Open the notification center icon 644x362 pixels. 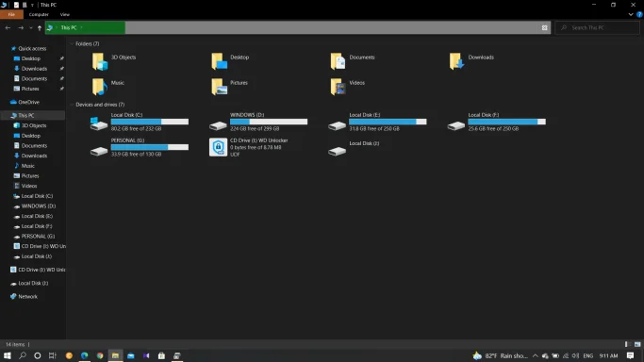click(630, 355)
